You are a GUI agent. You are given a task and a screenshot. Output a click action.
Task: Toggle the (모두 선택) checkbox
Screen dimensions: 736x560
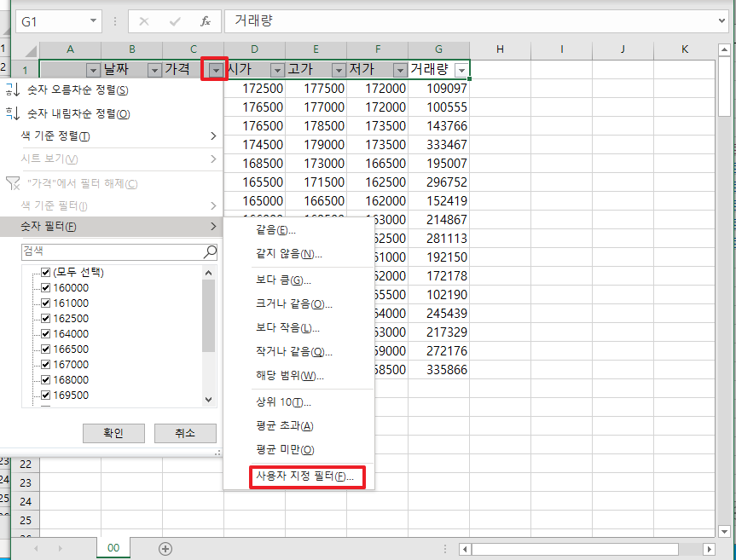pyautogui.click(x=45, y=272)
